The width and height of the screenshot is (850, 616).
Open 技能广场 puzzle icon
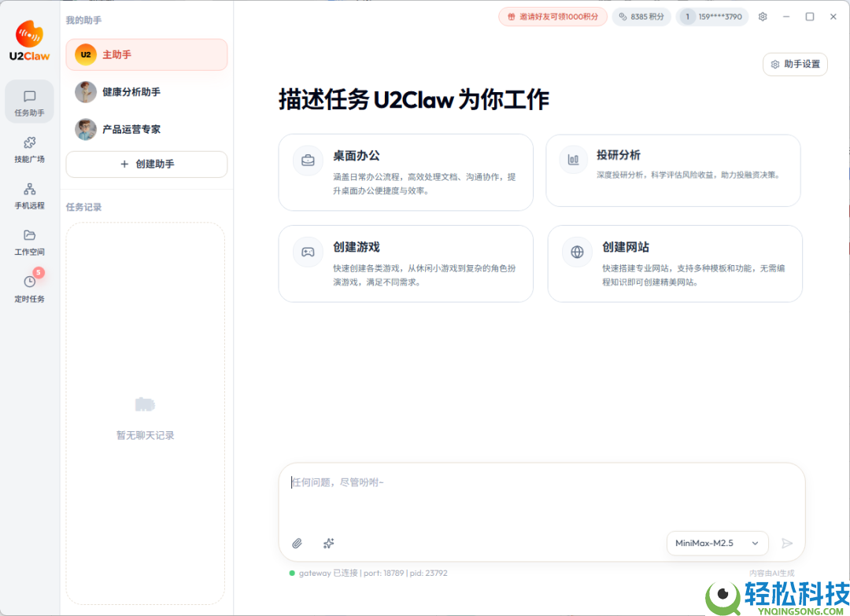(x=30, y=142)
